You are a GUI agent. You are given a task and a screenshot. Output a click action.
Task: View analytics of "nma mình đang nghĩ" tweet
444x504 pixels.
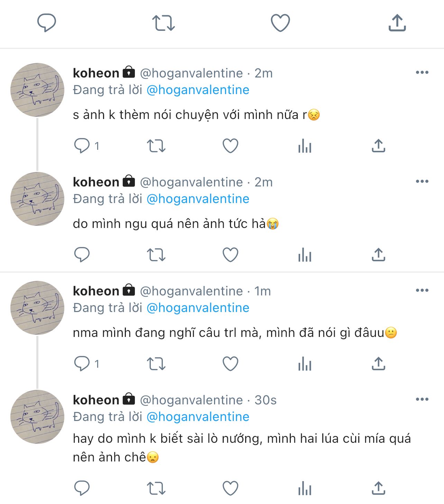tap(305, 364)
